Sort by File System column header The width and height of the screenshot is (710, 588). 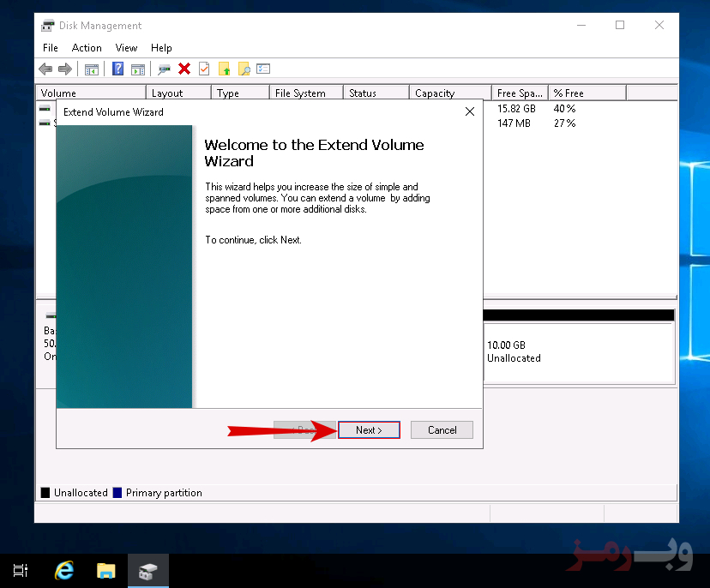click(x=306, y=93)
